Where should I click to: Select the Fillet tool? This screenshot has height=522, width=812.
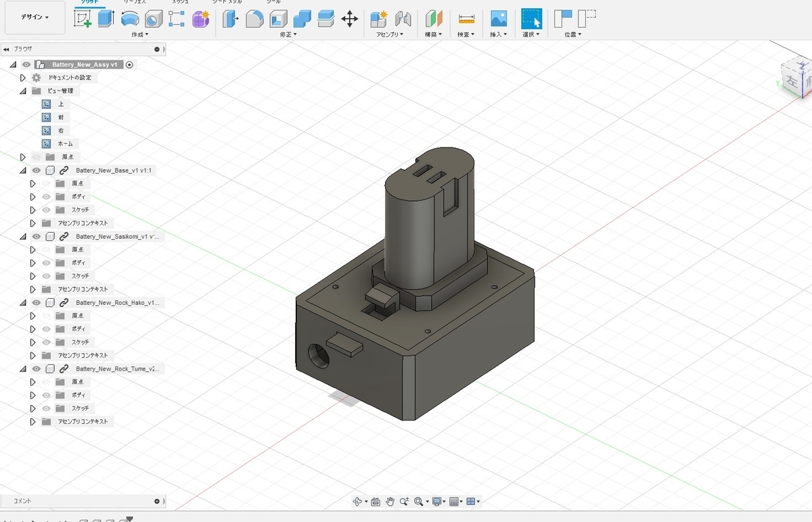click(x=254, y=19)
